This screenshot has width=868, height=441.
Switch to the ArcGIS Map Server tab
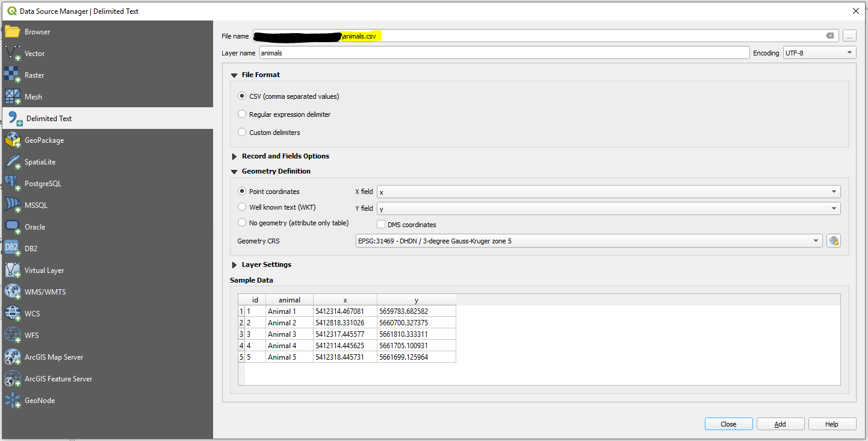click(108, 357)
